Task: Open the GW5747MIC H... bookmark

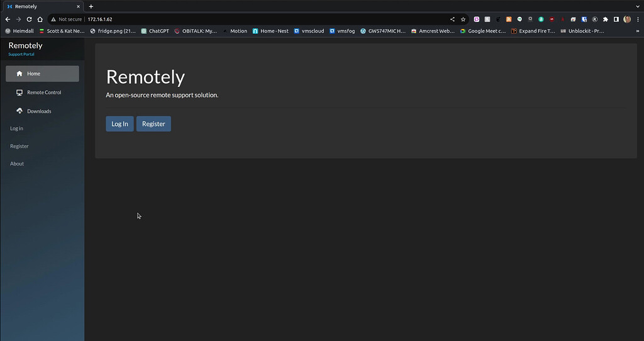Action: pyautogui.click(x=383, y=31)
